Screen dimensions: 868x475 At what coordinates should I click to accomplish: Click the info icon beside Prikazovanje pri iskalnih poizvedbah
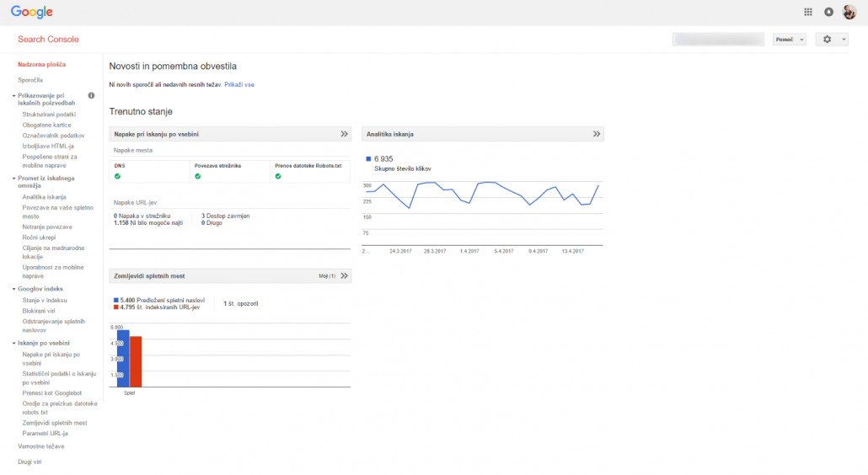(91, 95)
